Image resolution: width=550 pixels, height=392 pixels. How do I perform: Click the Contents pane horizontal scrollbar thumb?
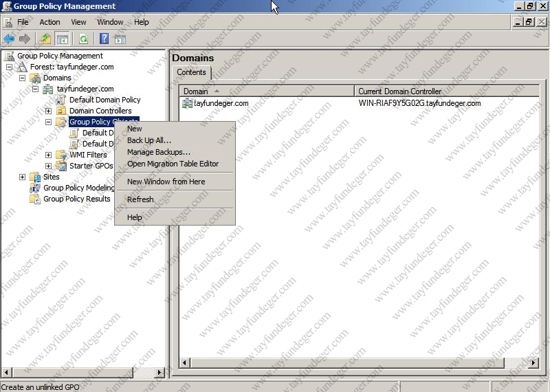coord(347,362)
